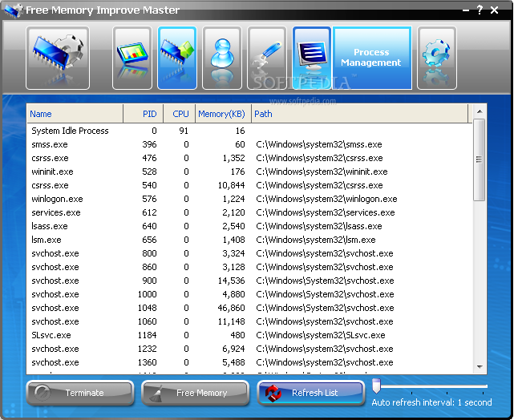
Task: Click the Free Memory button
Action: point(195,393)
